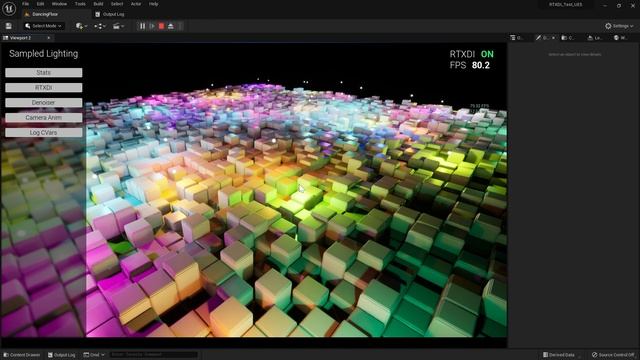Open the File menu
Screen dimensions: 640x360
coord(26,4)
